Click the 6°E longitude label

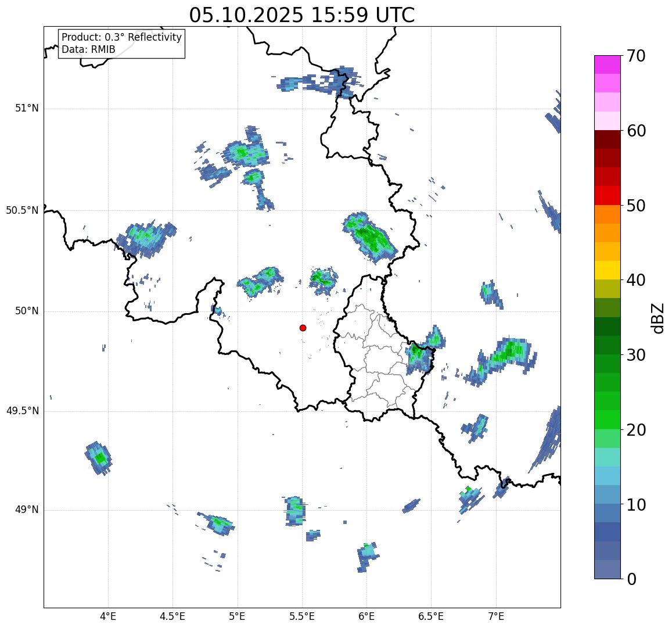coord(366,616)
